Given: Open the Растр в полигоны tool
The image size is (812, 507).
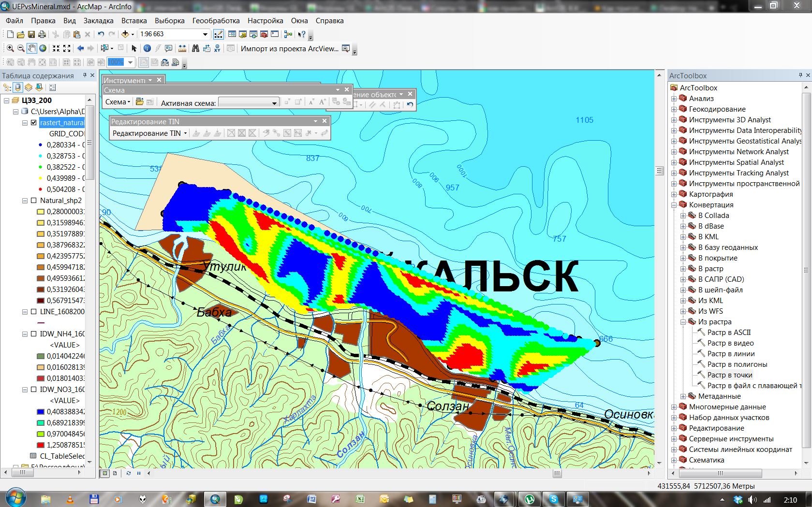Looking at the screenshot, I should click(x=737, y=364).
